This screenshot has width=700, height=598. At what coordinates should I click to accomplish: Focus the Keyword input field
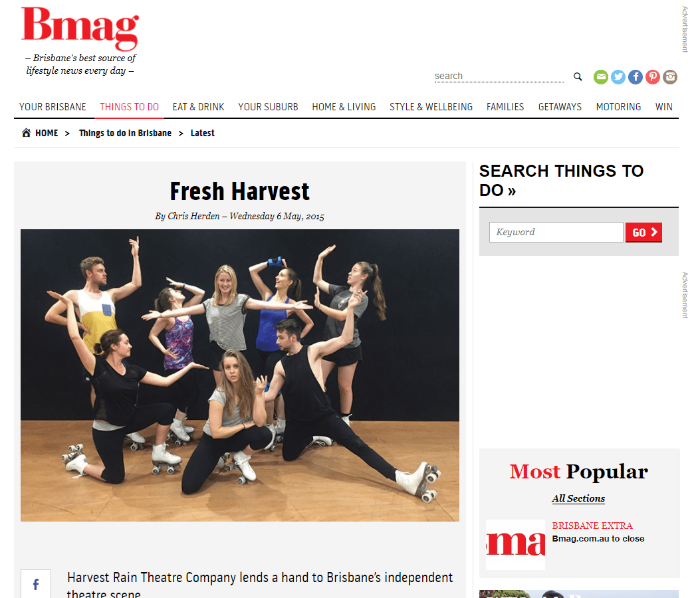556,232
